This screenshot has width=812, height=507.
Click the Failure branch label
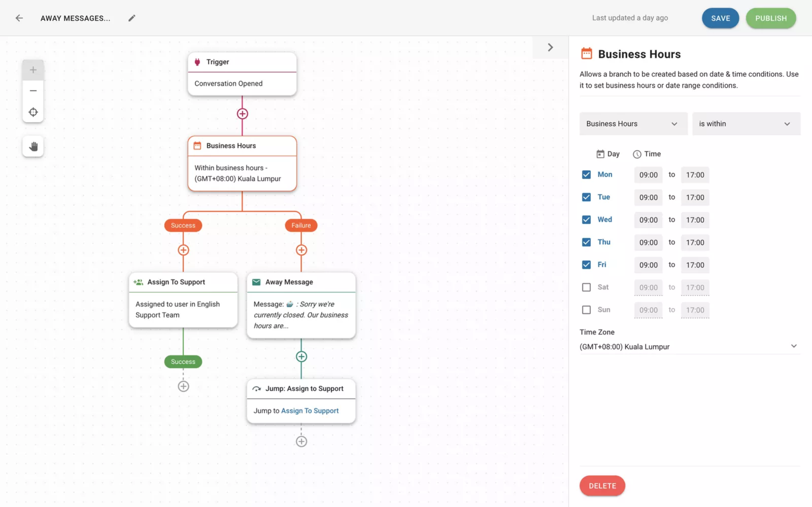point(301,225)
